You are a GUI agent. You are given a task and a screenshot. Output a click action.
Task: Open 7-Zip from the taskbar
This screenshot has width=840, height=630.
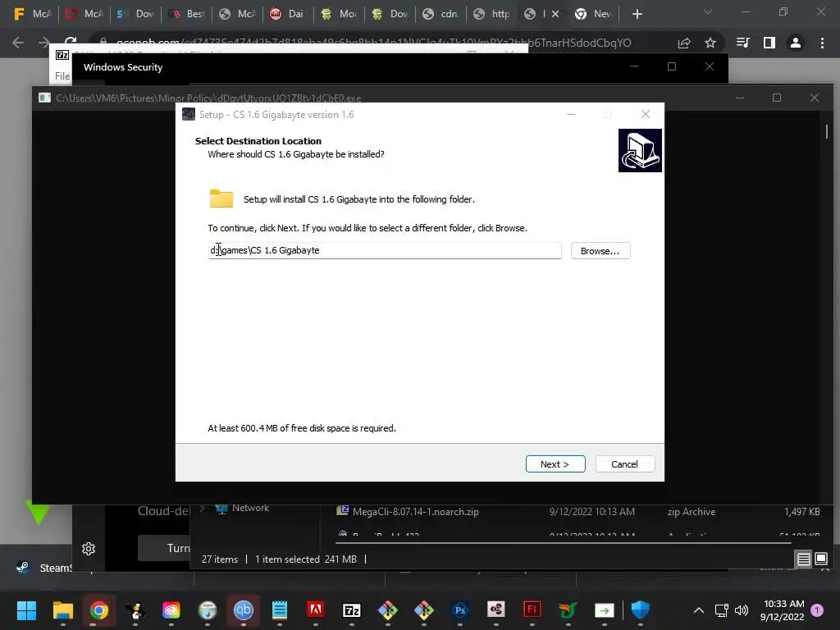(x=351, y=609)
